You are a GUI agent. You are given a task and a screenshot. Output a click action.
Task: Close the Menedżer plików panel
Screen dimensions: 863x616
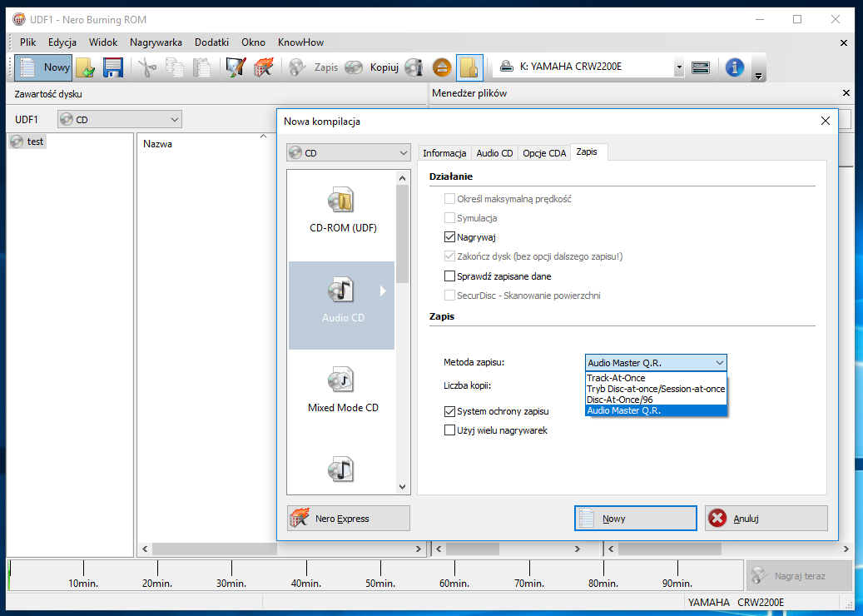point(846,93)
